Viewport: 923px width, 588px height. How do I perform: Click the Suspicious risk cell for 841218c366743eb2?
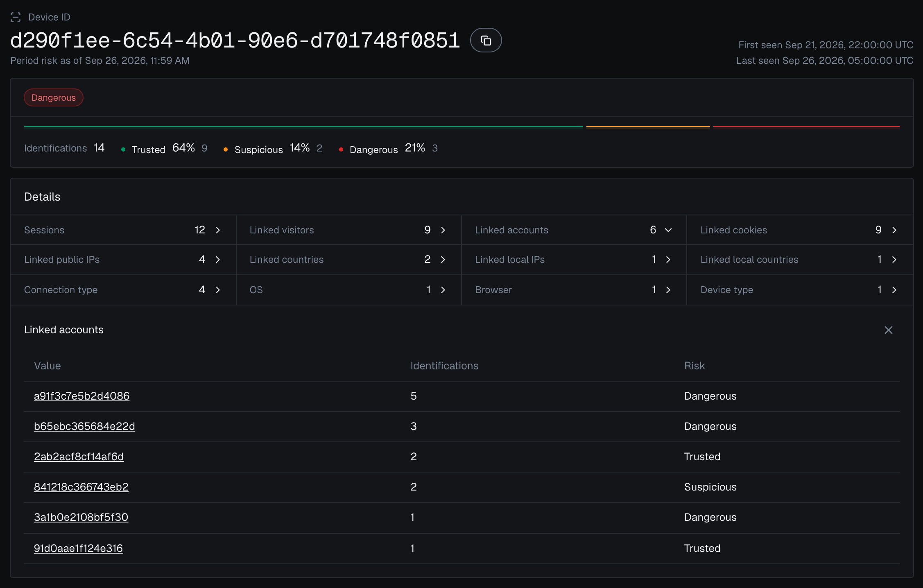click(x=710, y=487)
